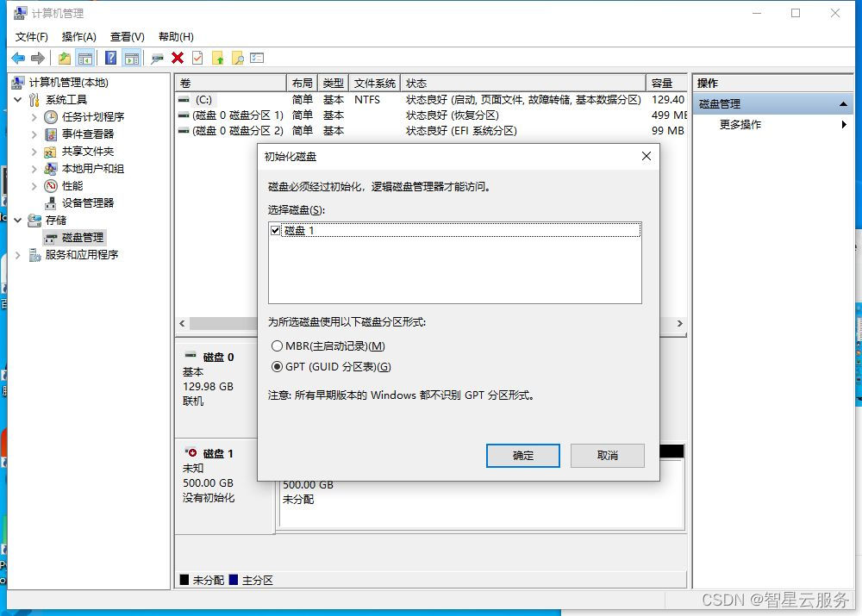
Task: Expand the 事件查看器 node arrow
Action: [x=34, y=134]
